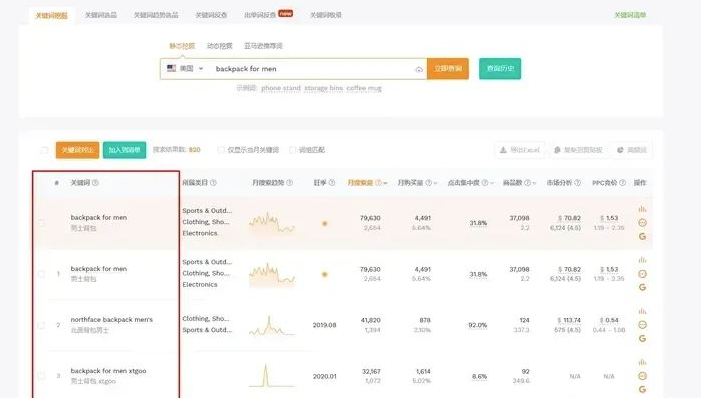Viewport: 701px width, 398px height.
Task: Open more-options circle icon in row number 1
Action: tap(642, 274)
